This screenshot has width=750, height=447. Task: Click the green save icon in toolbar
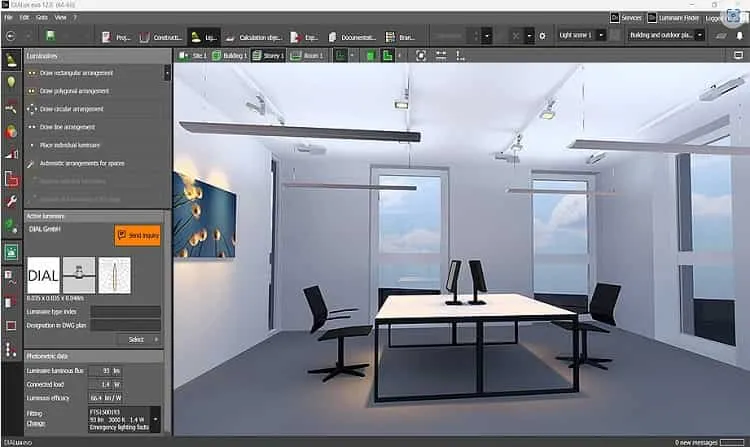pyautogui.click(x=50, y=36)
